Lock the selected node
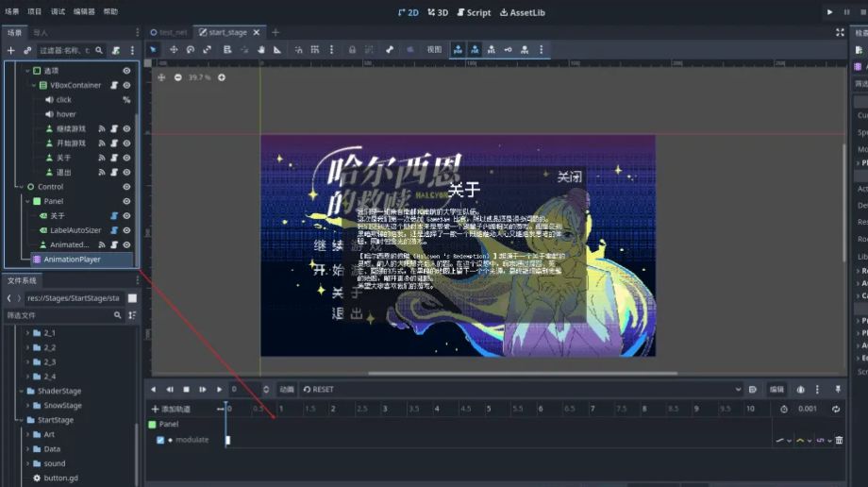This screenshot has width=868, height=487. tap(352, 49)
